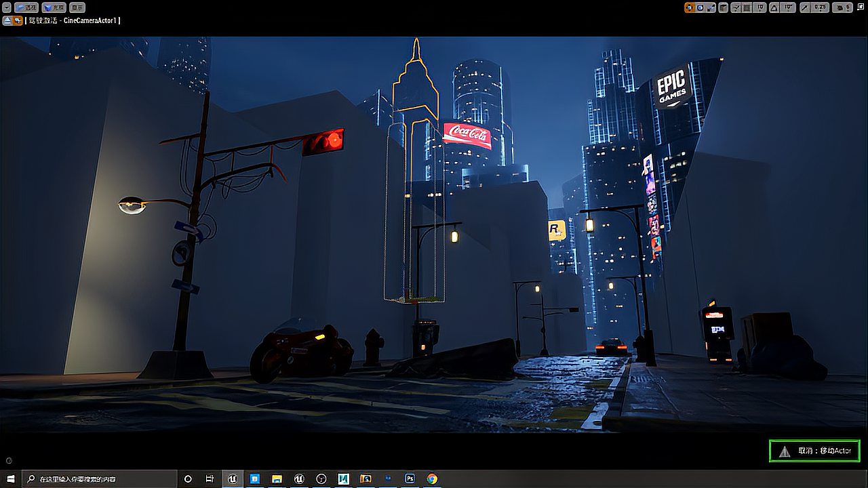Open the Maya taskbar icon
This screenshot has width=868, height=488.
coord(344,479)
